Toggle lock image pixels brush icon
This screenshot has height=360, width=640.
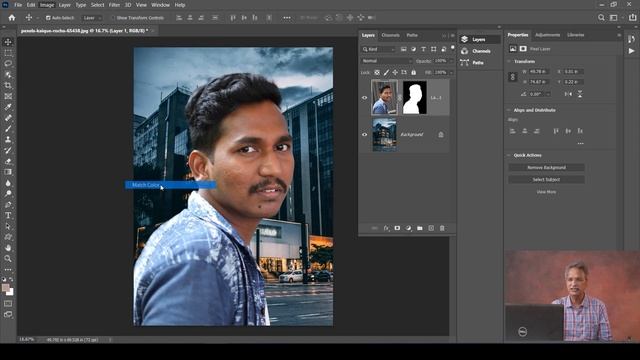[386, 73]
